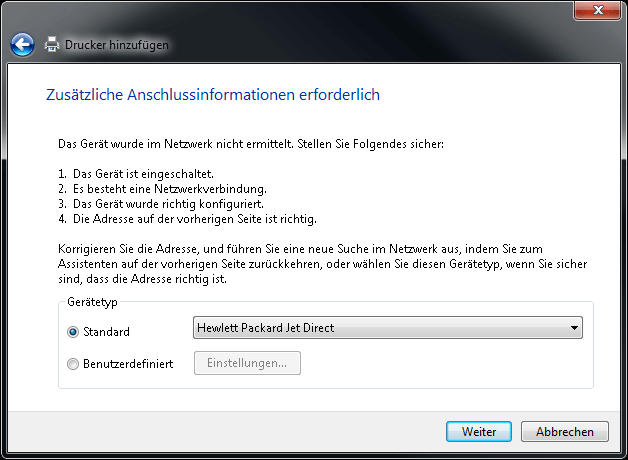
Task: Click the device type dropdown arrow
Action: coord(573,328)
